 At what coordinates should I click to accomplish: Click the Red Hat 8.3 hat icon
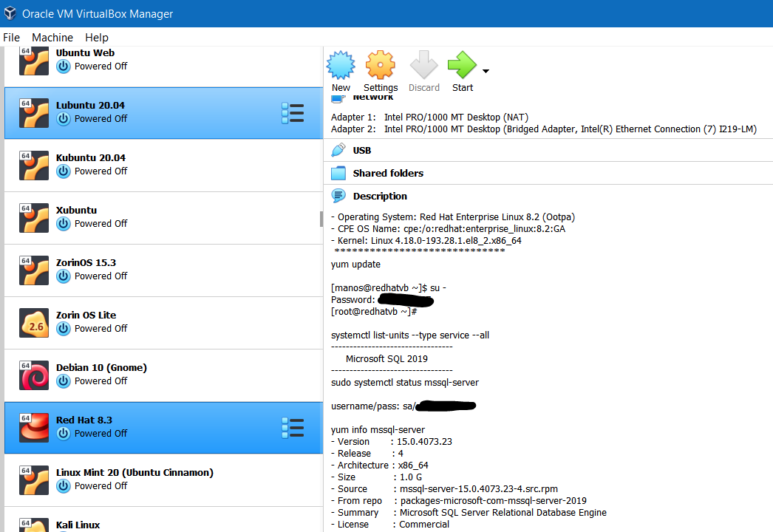tap(34, 428)
